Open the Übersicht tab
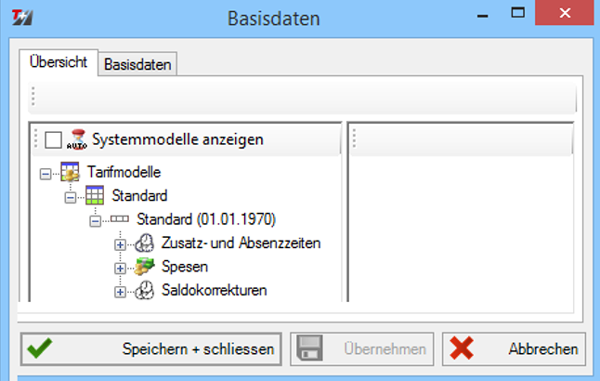The image size is (600, 381). tap(59, 62)
